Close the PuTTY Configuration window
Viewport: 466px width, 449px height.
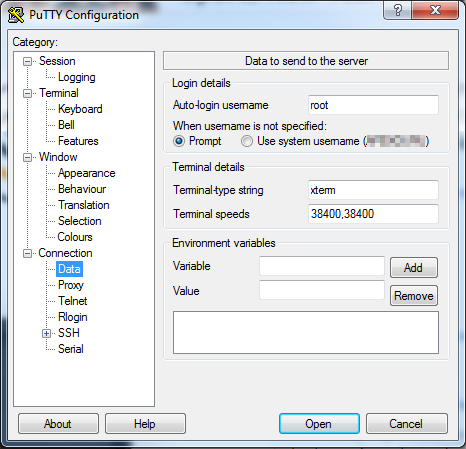(x=435, y=10)
